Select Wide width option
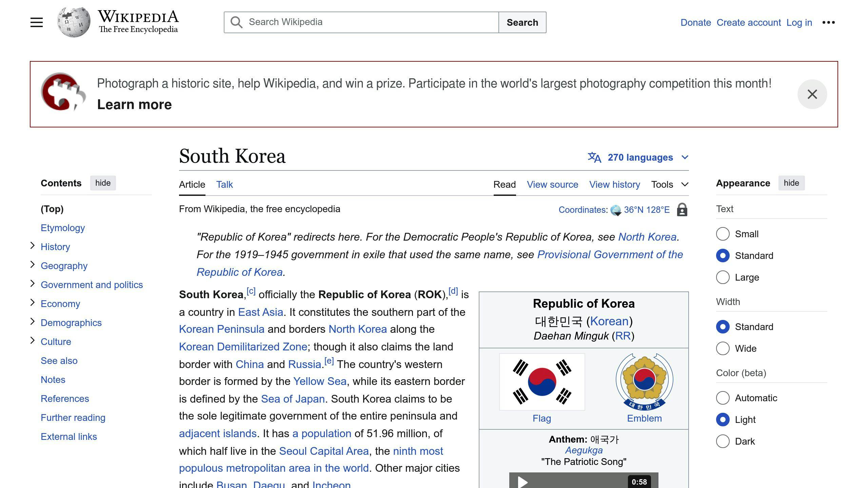This screenshot has height=488, width=868. click(x=723, y=348)
